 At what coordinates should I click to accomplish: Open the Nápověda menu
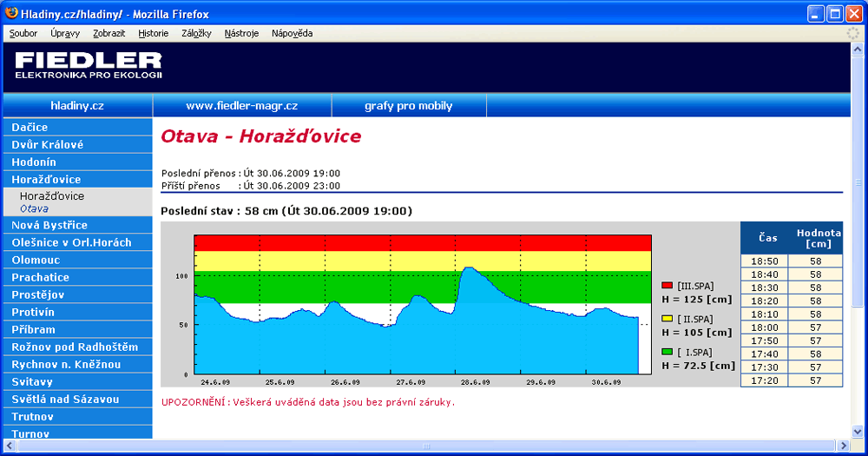point(293,33)
